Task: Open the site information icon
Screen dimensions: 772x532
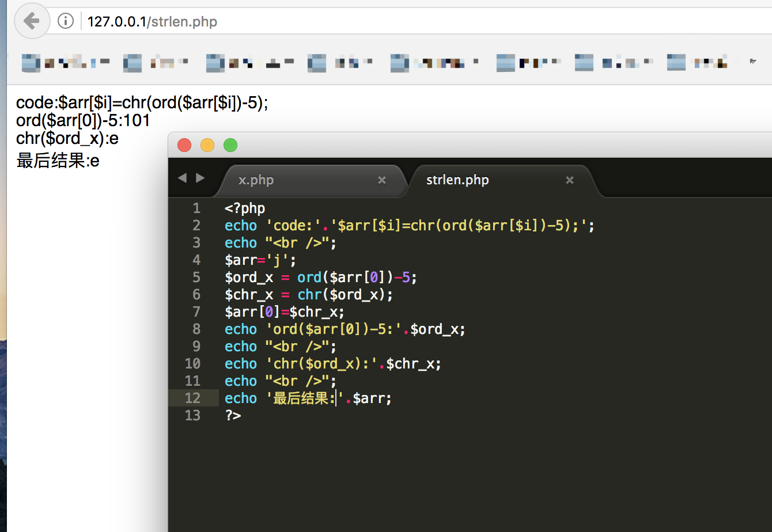Action: click(x=66, y=22)
